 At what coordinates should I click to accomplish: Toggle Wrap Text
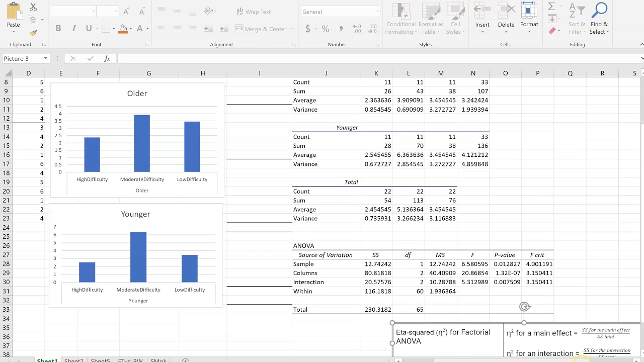coord(253,12)
